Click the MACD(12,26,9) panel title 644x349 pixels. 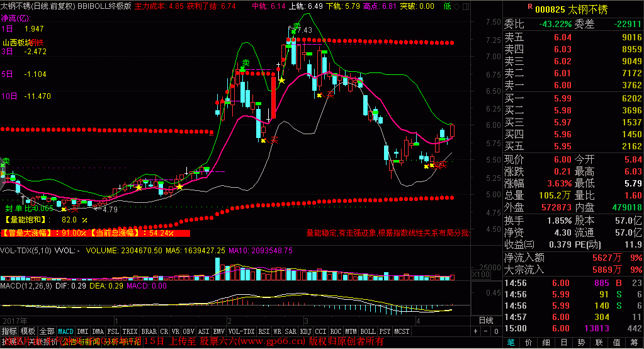click(26, 286)
